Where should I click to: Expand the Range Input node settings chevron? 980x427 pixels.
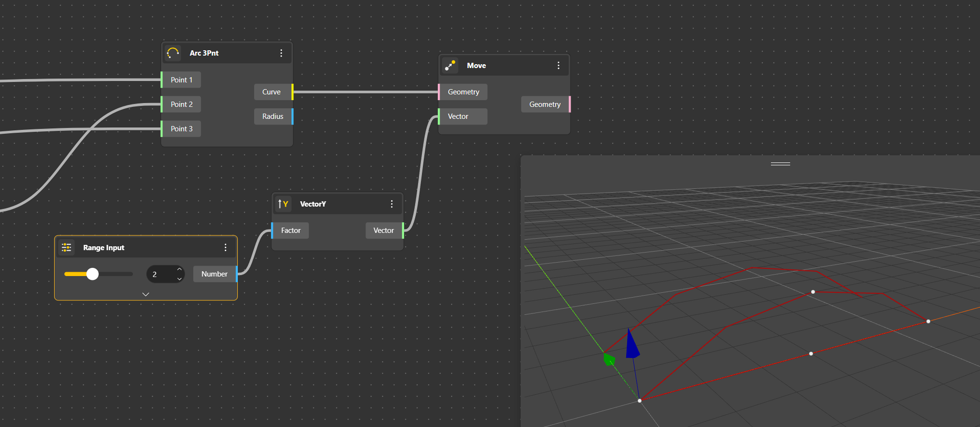click(146, 294)
